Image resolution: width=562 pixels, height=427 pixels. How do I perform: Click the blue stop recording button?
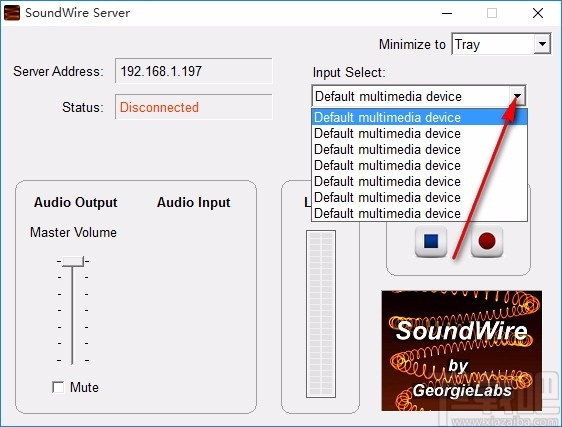tap(430, 241)
